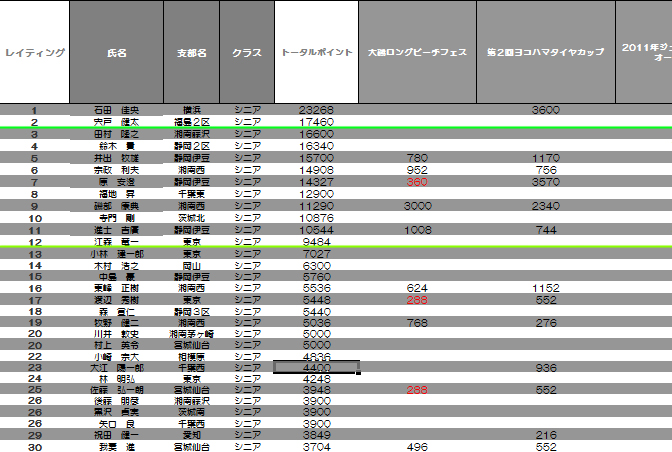Click the 3000 value in row 9

[x=417, y=206]
